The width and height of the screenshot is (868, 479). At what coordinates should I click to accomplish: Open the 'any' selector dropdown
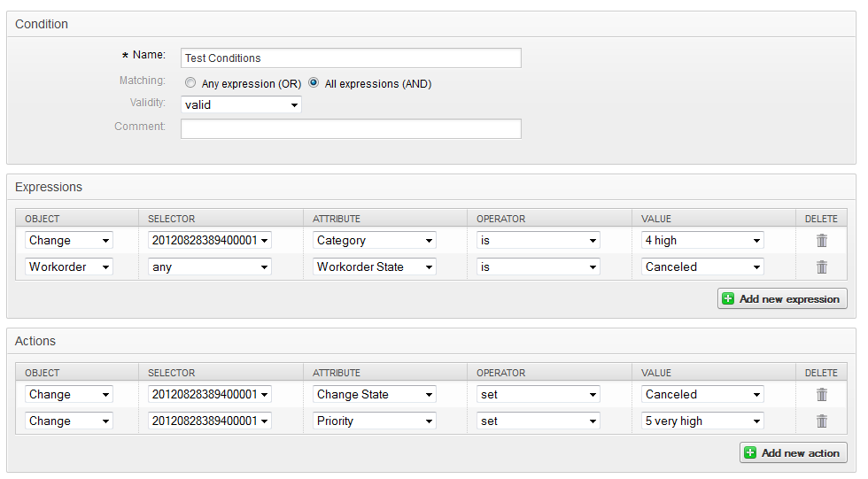[x=209, y=267]
